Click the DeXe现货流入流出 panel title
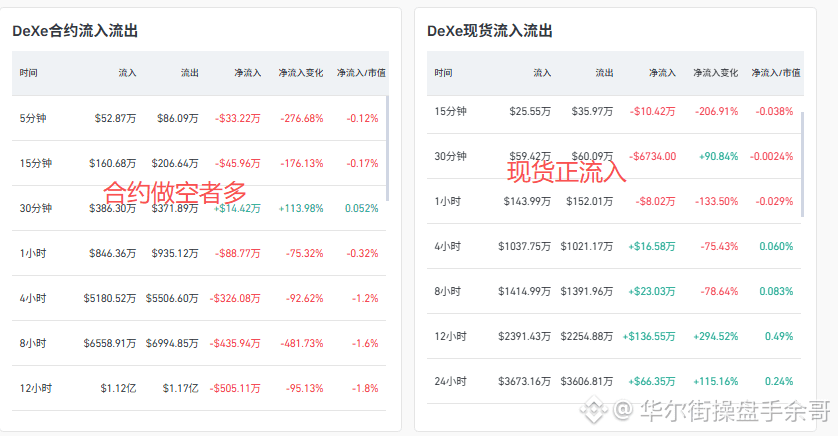This screenshot has height=436, width=838. (490, 31)
